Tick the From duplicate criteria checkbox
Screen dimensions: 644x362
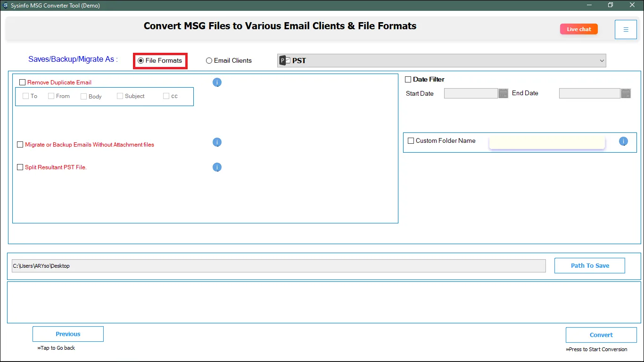coord(51,96)
